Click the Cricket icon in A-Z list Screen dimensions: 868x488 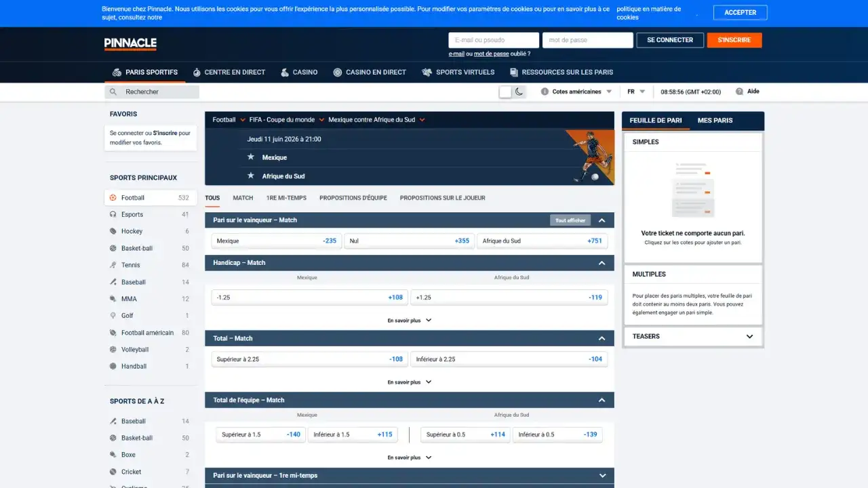(113, 472)
